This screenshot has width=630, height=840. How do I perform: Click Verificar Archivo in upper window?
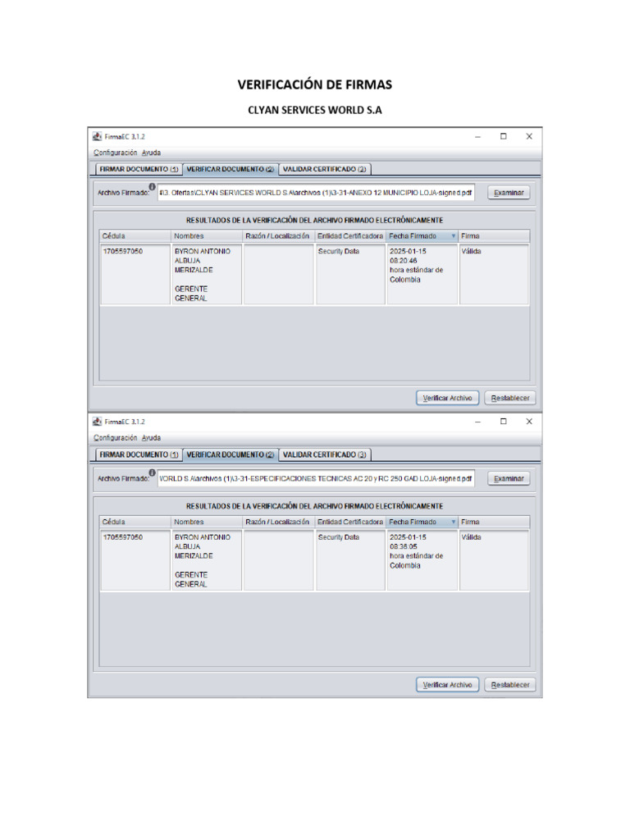click(447, 398)
